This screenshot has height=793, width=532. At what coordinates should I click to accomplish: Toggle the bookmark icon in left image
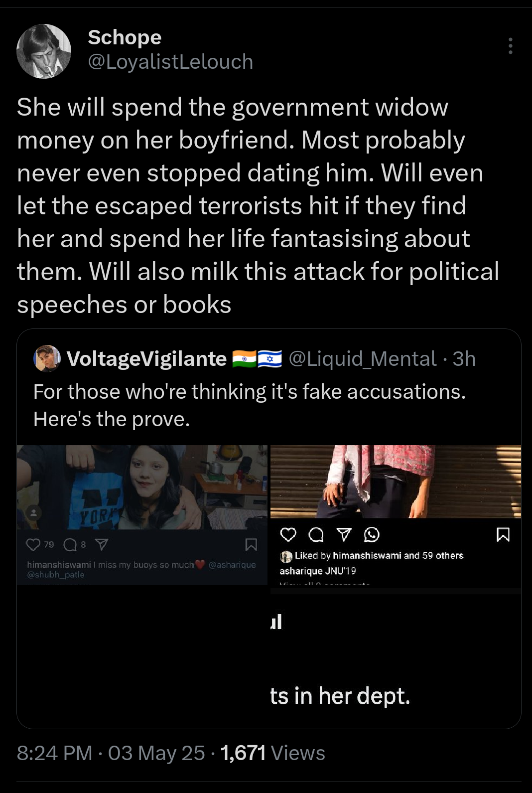[x=251, y=545]
